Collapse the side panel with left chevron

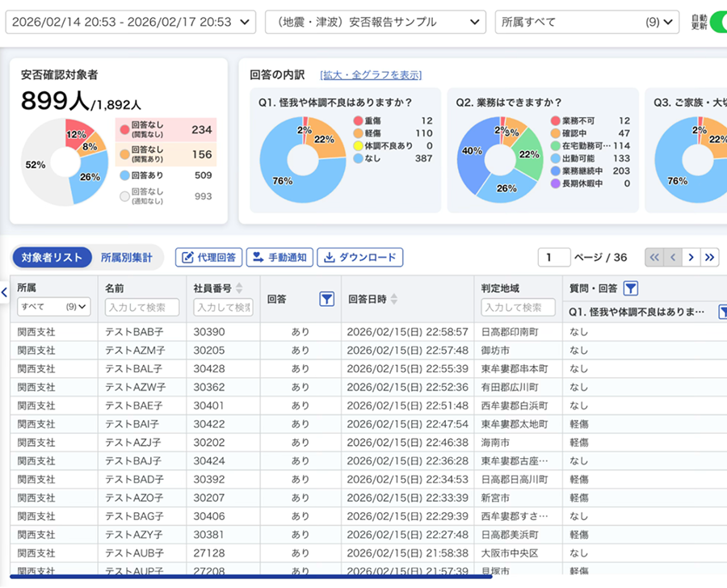pyautogui.click(x=4, y=292)
